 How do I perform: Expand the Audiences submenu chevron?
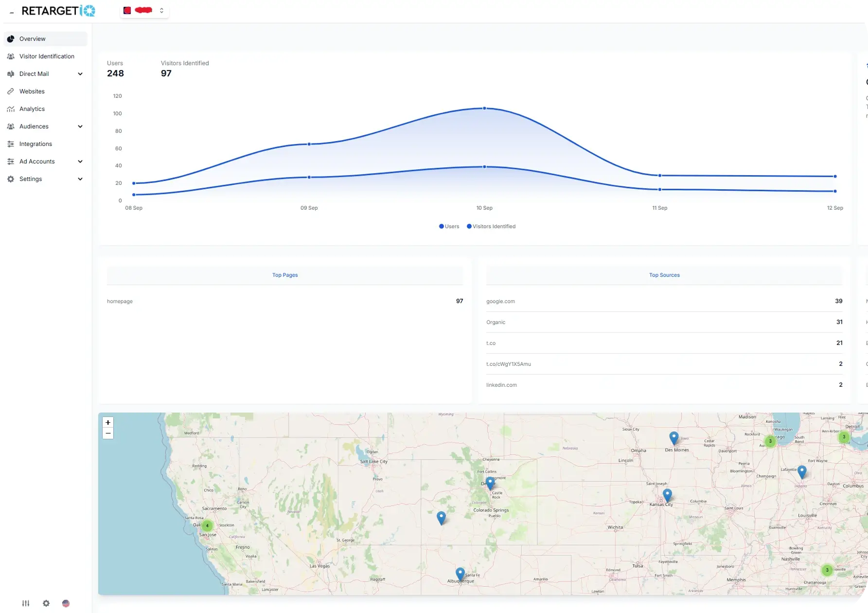tap(80, 126)
